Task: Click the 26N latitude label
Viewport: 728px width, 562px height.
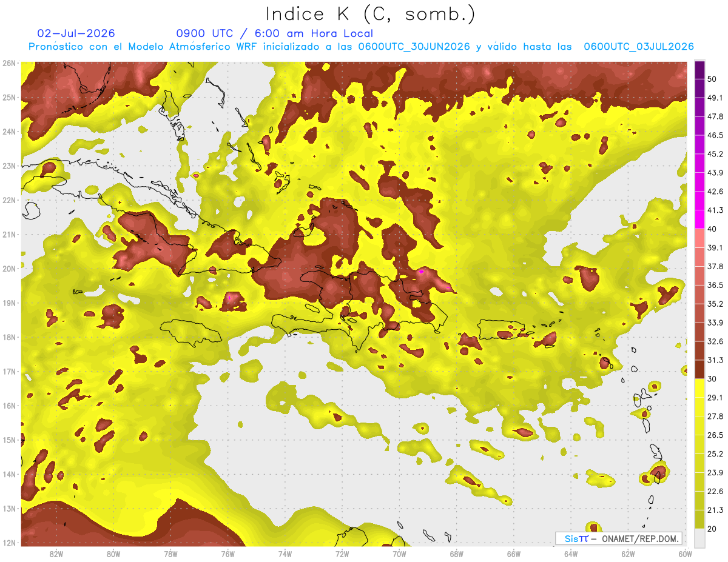Action: [x=9, y=63]
